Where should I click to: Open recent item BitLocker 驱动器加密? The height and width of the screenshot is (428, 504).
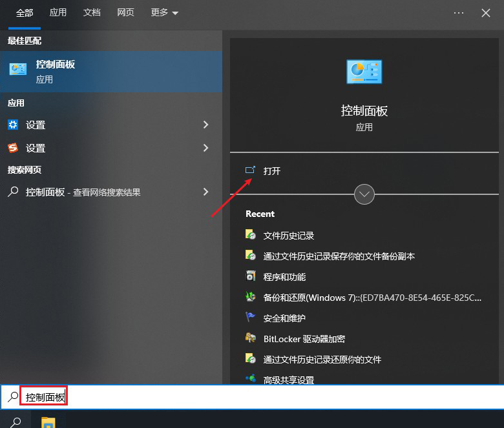tap(304, 339)
